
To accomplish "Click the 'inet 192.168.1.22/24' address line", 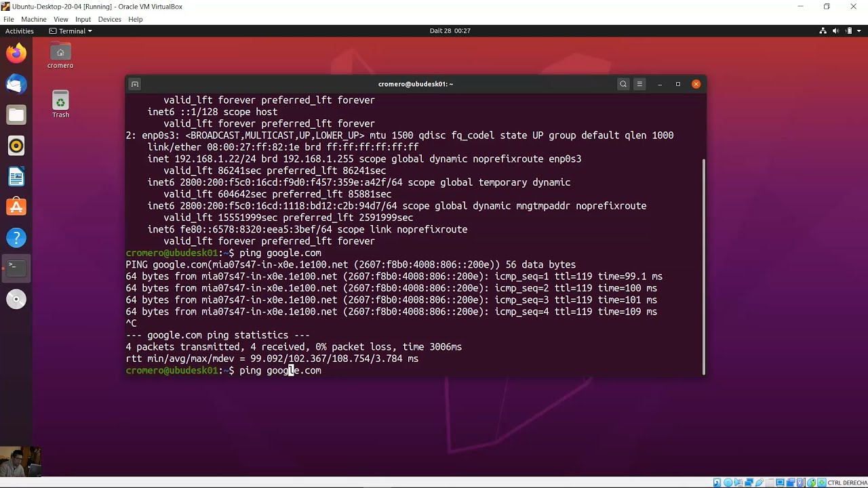I will click(x=364, y=159).
